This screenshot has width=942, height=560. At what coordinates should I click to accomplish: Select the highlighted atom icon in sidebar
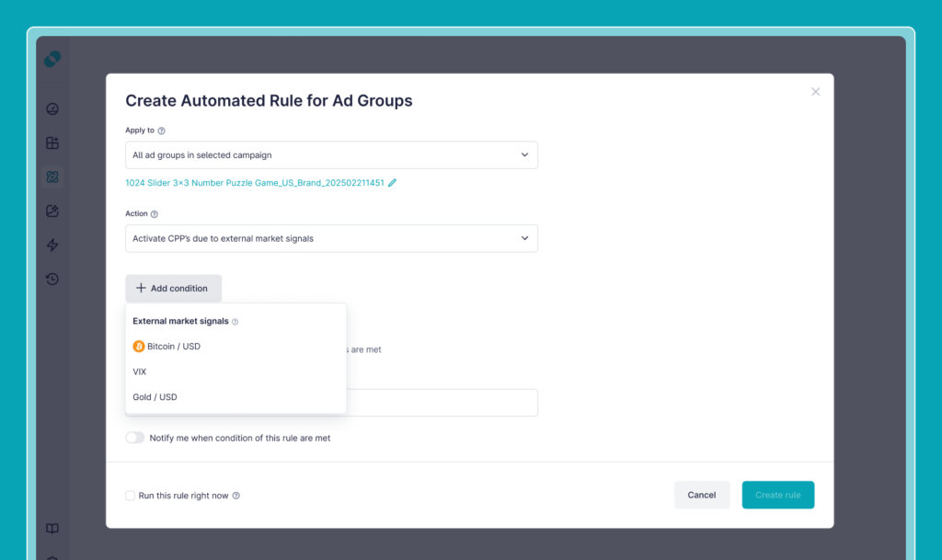coord(52,177)
